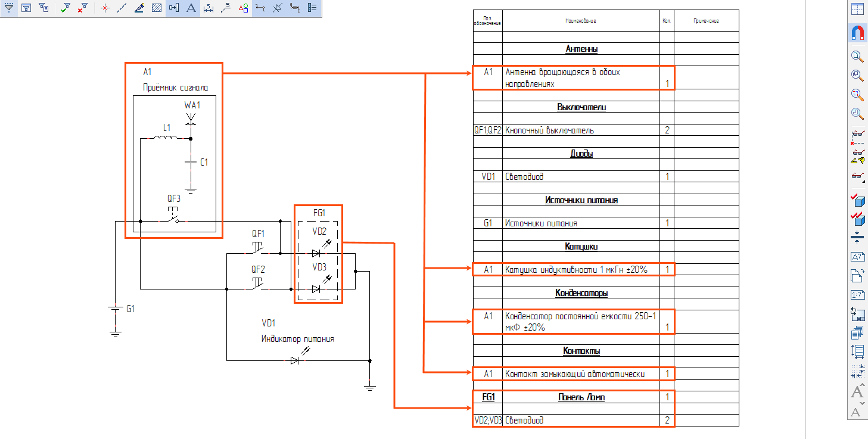
Task: Toggle the dashed line filter icon
Action: (122, 8)
